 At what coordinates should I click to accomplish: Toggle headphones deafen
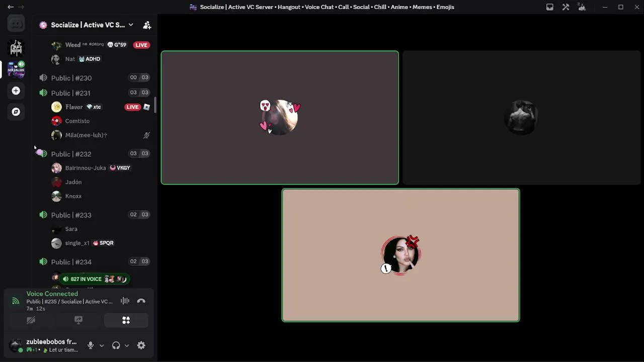click(x=116, y=345)
